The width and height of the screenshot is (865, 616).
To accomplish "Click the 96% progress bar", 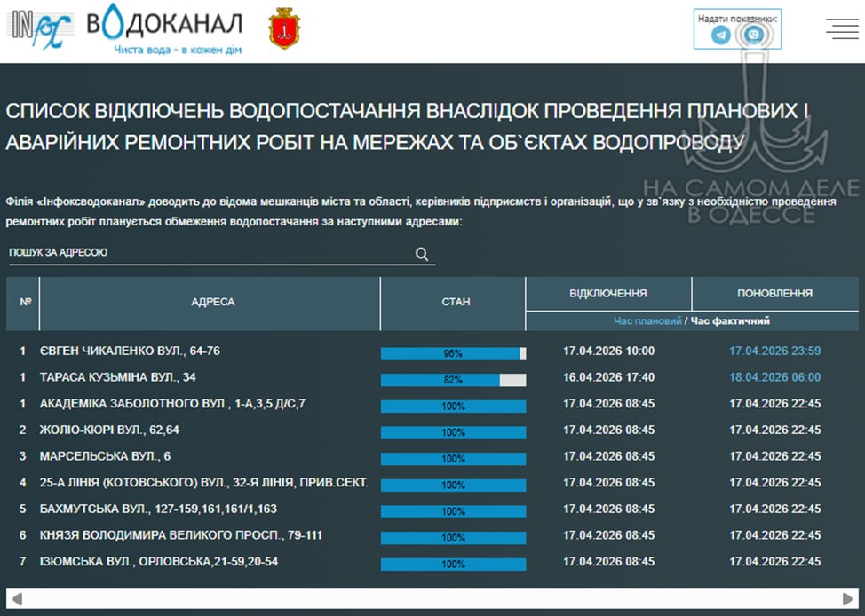I will (x=453, y=353).
